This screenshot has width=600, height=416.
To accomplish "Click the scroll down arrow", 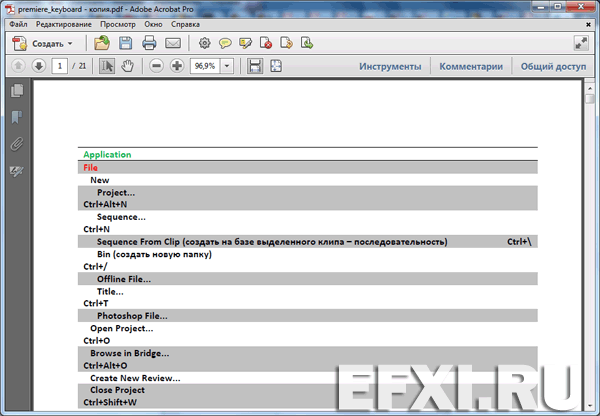I will [590, 405].
